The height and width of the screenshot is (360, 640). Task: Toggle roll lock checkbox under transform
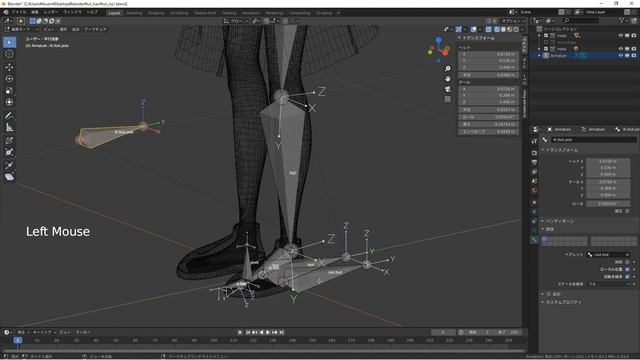pyautogui.click(x=627, y=211)
